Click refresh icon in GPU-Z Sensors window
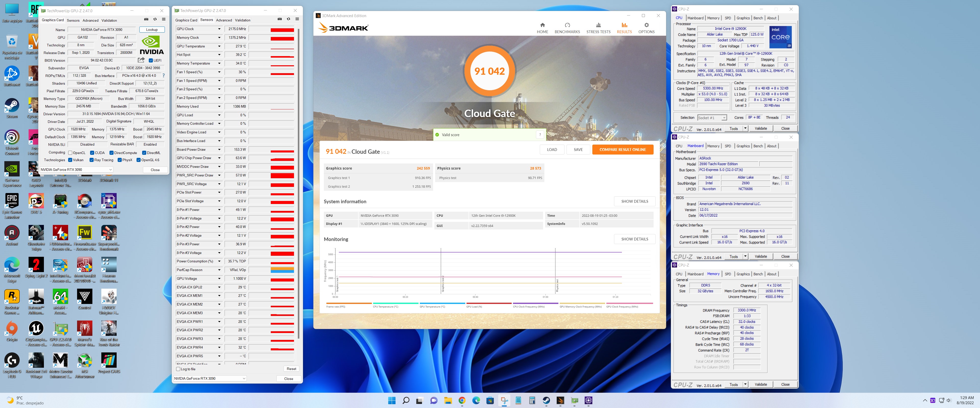Screen dimensions: 980x408 (288, 19)
